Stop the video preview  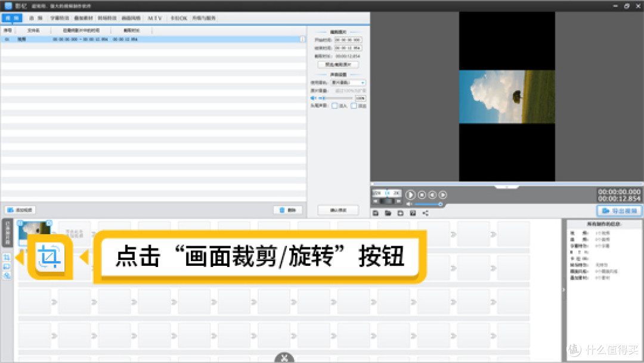[422, 195]
